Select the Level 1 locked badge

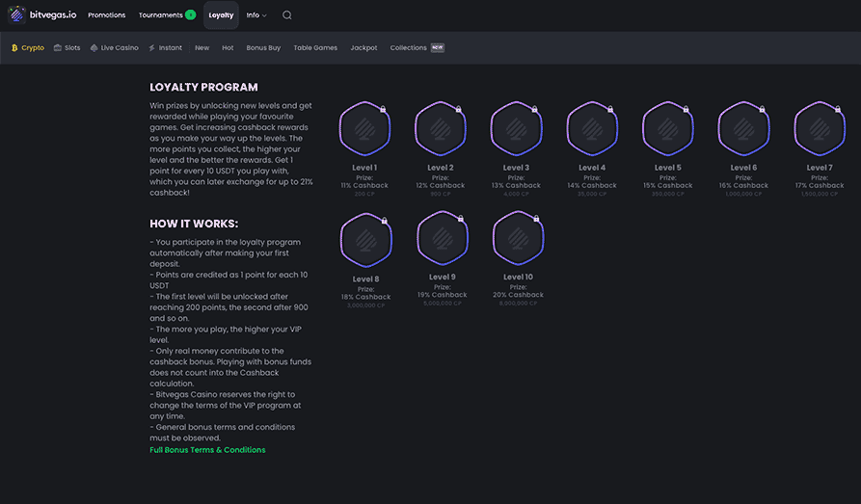[364, 129]
